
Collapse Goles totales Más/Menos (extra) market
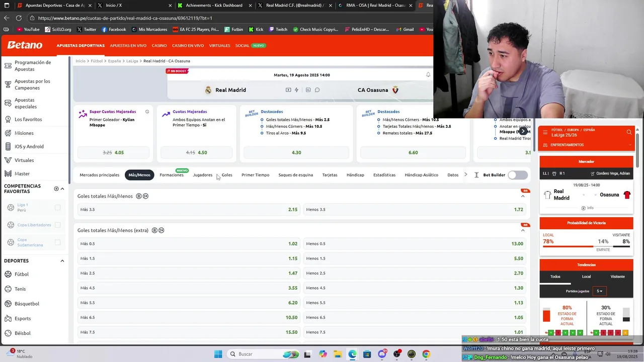tap(523, 230)
